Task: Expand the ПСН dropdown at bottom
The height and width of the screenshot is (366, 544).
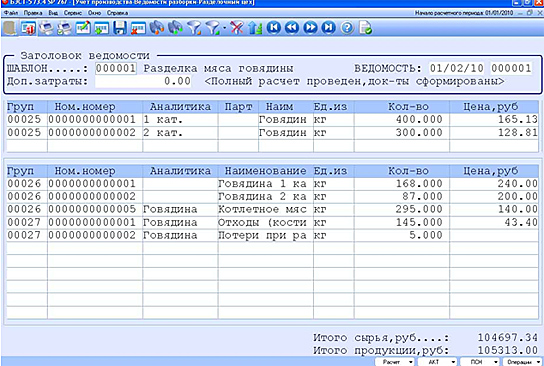Action: [x=479, y=362]
